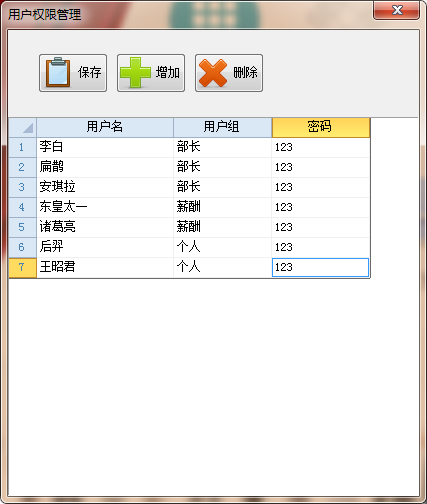Click the user group cell for 后羿
The image size is (427, 504).
tap(222, 247)
